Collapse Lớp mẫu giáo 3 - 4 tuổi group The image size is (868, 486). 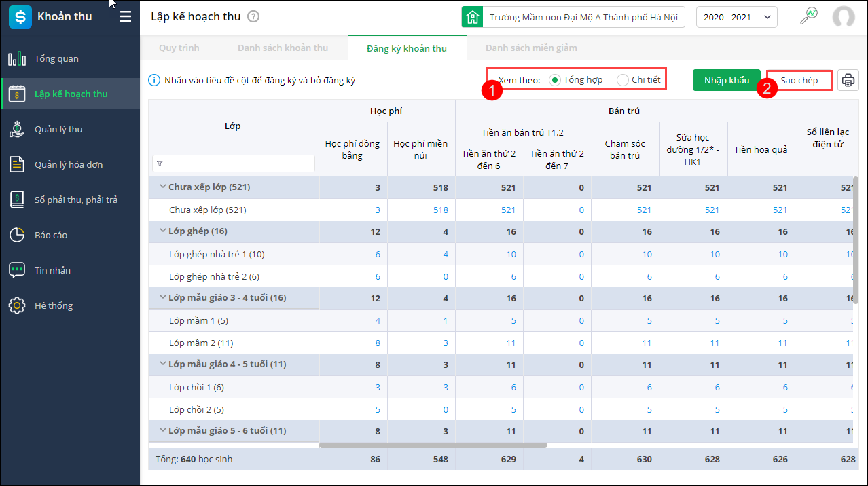pyautogui.click(x=163, y=297)
